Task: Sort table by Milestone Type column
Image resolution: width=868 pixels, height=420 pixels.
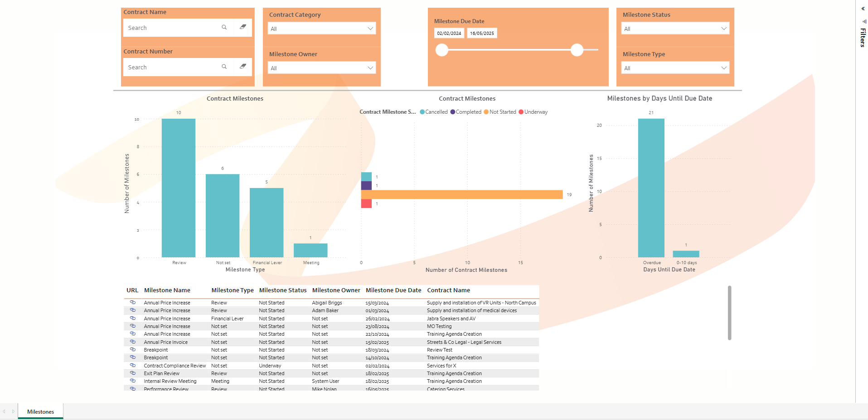Action: (x=233, y=290)
